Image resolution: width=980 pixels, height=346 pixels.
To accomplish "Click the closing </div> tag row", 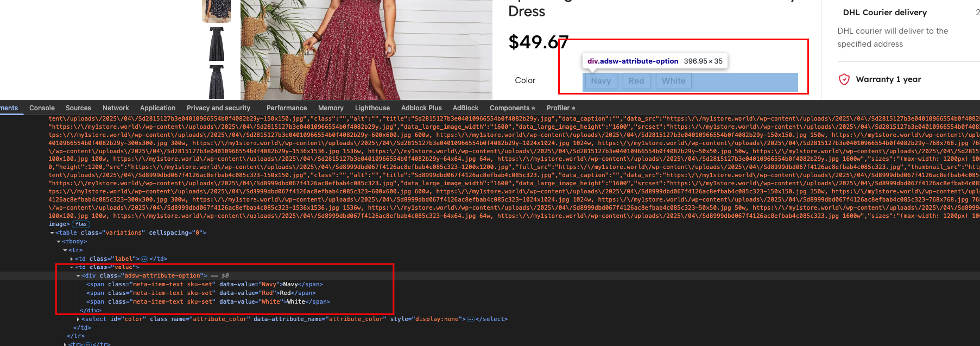I will [x=91, y=311].
